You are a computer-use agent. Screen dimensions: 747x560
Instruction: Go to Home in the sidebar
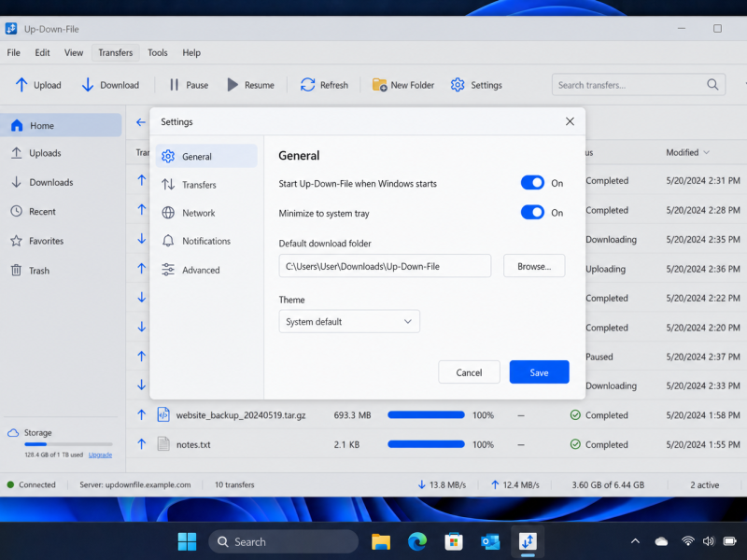click(x=61, y=125)
